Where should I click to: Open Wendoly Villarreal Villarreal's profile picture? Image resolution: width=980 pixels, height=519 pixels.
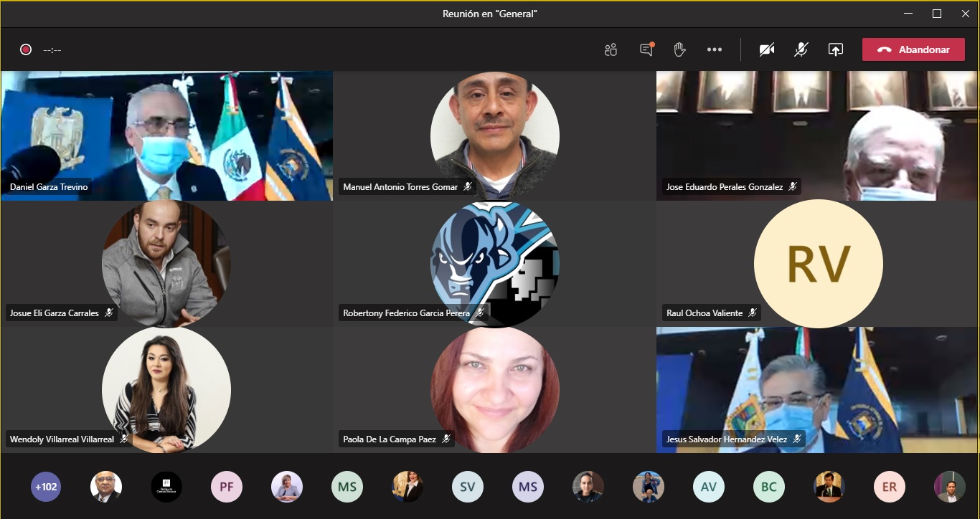tap(166, 389)
